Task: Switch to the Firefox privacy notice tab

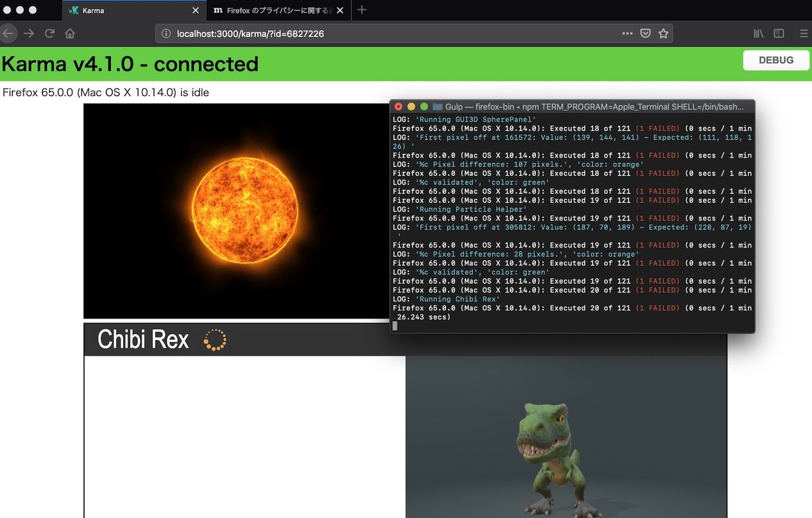Action: point(278,10)
